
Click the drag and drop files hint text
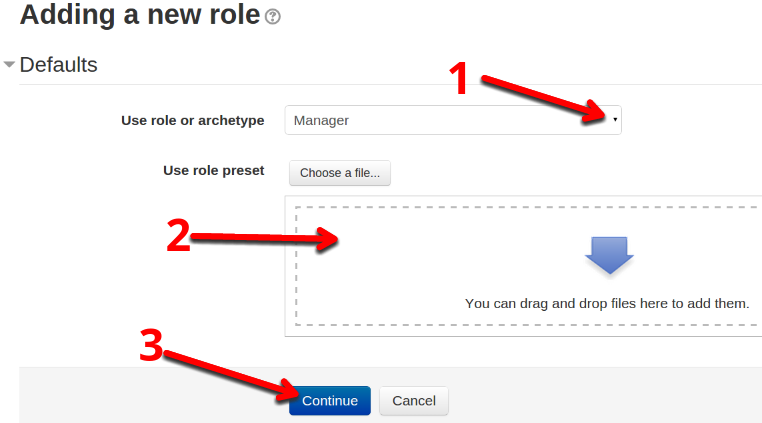click(607, 303)
